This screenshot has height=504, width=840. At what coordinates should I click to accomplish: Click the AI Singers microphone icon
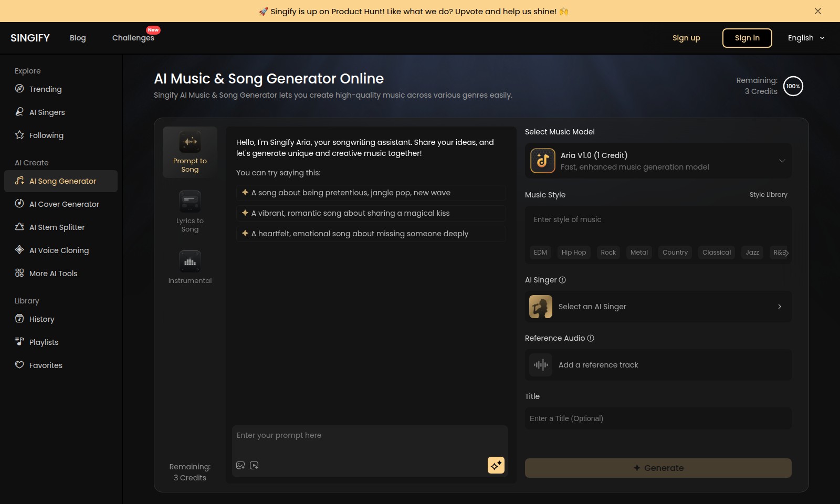pos(19,112)
